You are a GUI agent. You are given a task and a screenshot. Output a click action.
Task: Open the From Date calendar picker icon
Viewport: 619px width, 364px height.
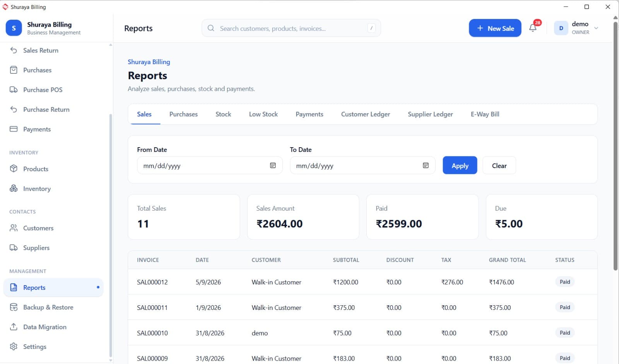coord(273,165)
